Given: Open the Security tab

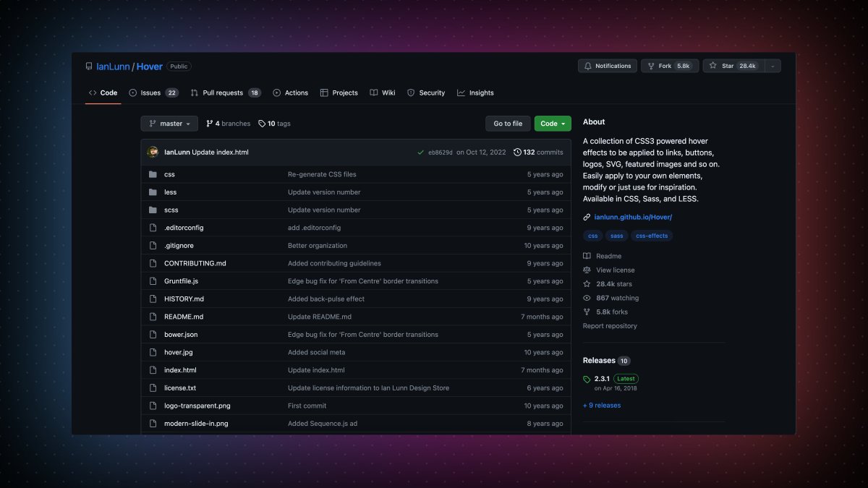Looking at the screenshot, I should click(426, 93).
